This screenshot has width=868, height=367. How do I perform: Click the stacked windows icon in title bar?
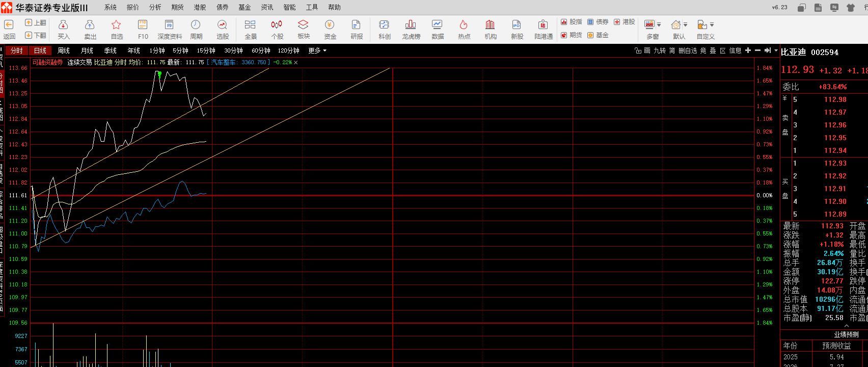point(802,8)
